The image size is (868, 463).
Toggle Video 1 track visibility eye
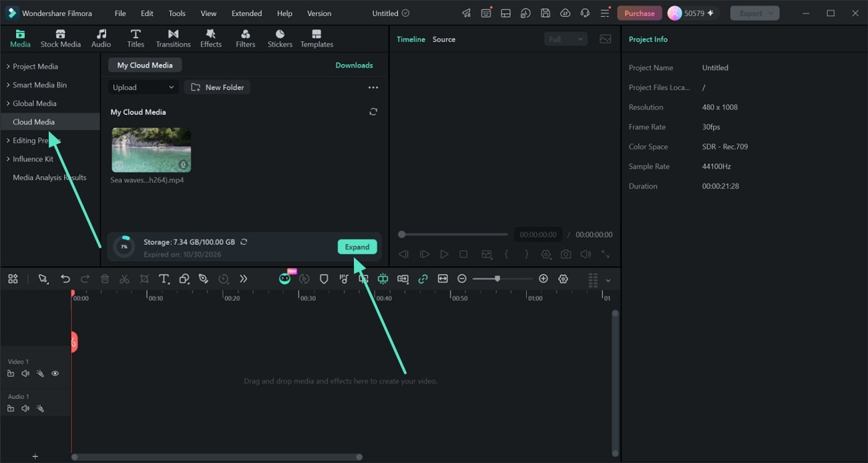coord(55,374)
